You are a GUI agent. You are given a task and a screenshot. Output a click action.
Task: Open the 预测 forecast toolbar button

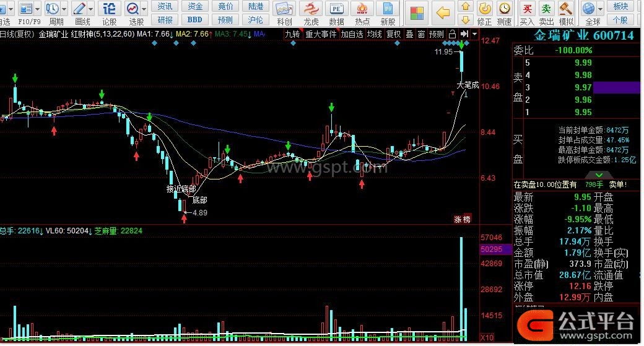pos(225,20)
